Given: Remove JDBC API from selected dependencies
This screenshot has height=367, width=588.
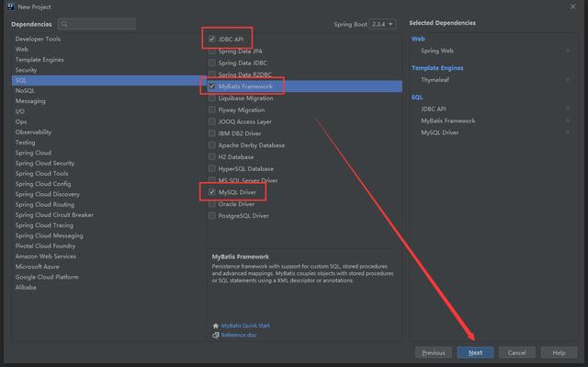Looking at the screenshot, I should tap(568, 109).
